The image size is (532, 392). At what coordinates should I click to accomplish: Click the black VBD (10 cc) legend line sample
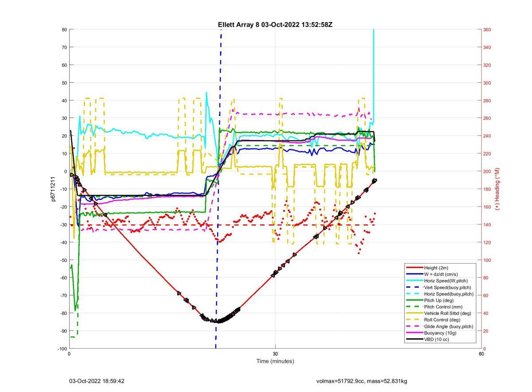pyautogui.click(x=415, y=339)
